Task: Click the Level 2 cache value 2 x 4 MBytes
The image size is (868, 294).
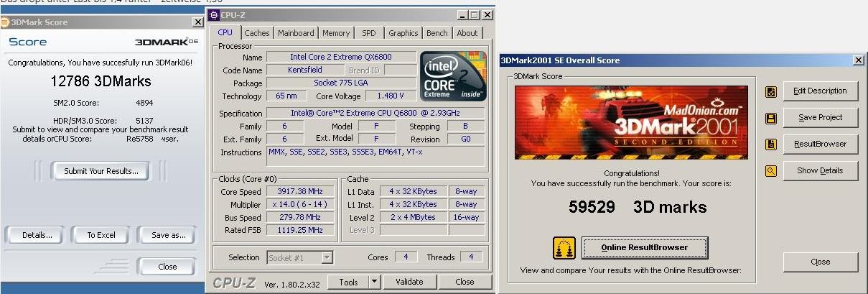Action: (413, 217)
